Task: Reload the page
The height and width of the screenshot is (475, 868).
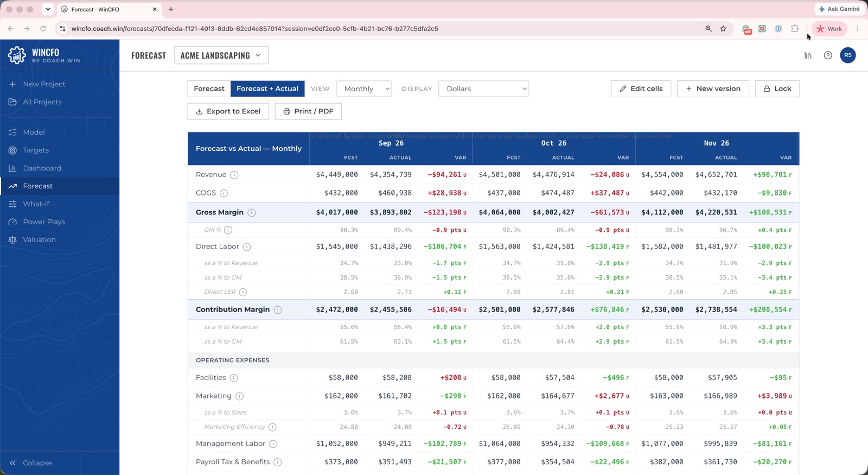Action: point(43,29)
